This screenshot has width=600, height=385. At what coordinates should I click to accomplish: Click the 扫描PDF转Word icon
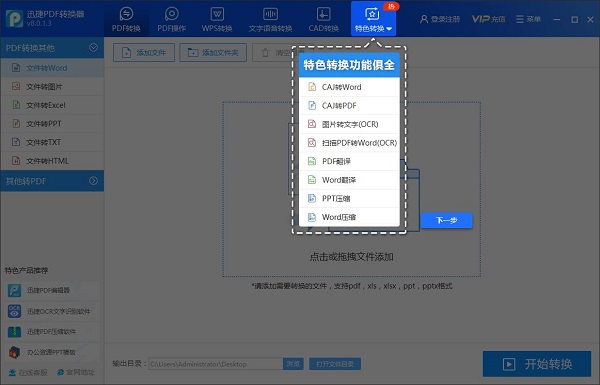click(312, 143)
